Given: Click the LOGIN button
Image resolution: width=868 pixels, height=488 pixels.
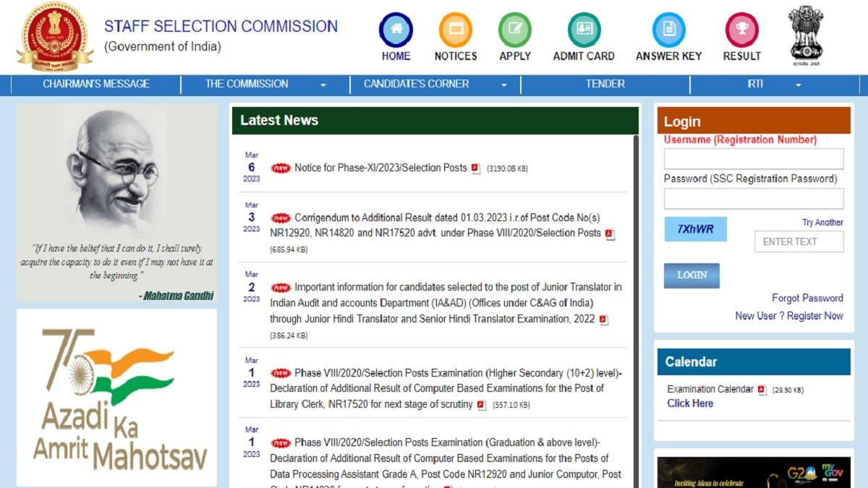Looking at the screenshot, I should 692,275.
